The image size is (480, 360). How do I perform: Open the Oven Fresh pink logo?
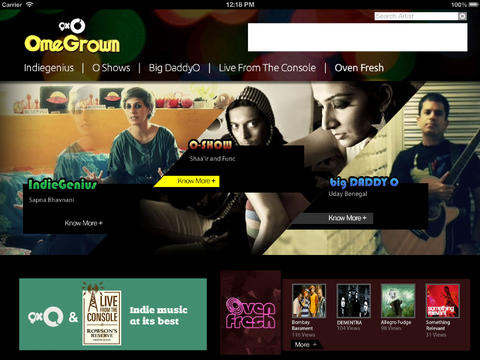tap(250, 313)
